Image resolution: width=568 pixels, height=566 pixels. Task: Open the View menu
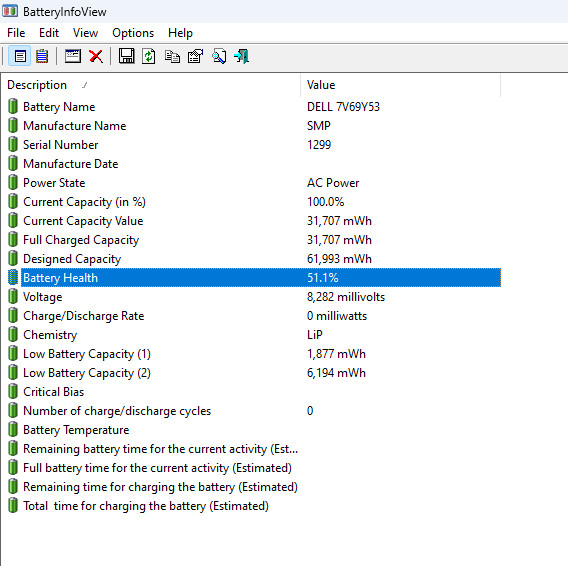pos(85,33)
